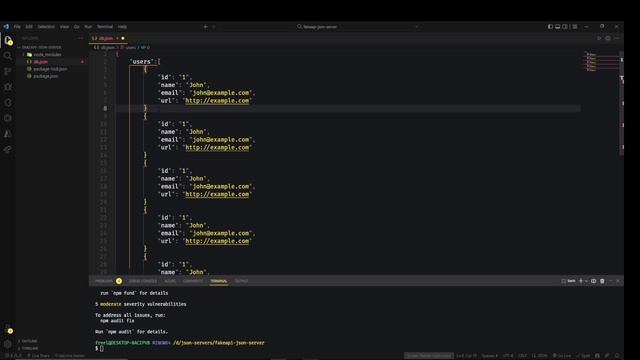Screen dimensions: 640x360
Task: Open the Explorer view in activity bar
Action: click(x=8, y=40)
